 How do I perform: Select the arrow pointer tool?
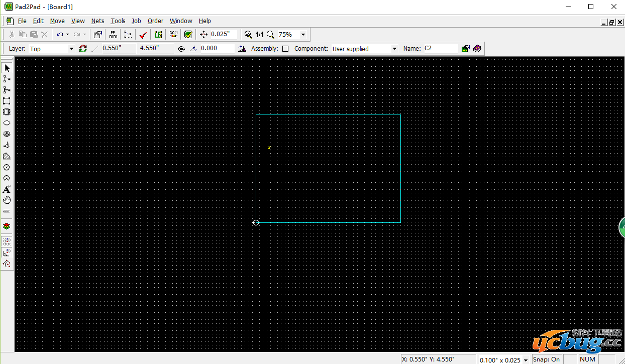click(x=7, y=68)
